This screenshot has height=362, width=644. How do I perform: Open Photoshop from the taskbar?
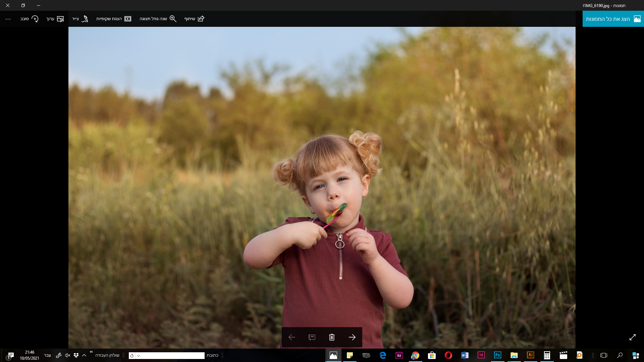tap(497, 355)
